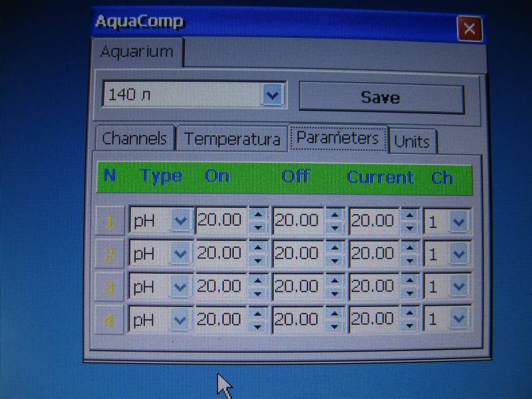Increase row 2 Current value with up arrow

coord(412,246)
